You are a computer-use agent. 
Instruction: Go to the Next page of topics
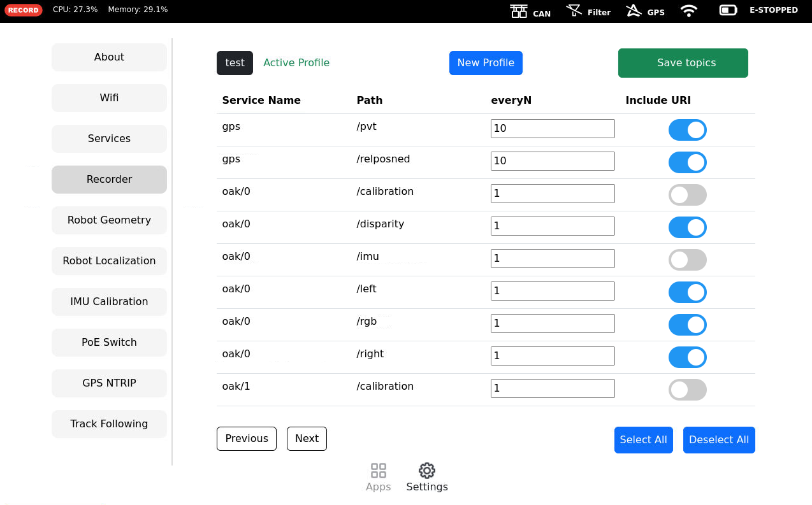coord(307,439)
